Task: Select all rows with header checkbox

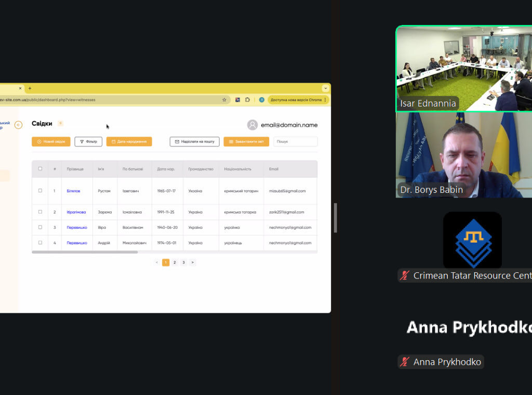Action: coord(40,168)
